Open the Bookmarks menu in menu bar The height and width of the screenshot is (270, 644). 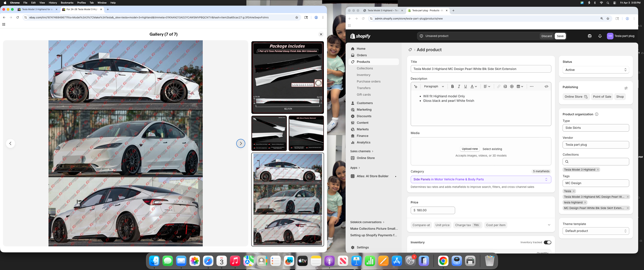pos(67,3)
